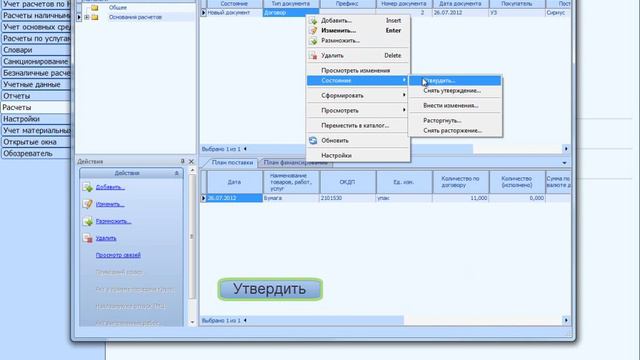Open the Словари sidebar section
This screenshot has width=640, height=360.
36,50
